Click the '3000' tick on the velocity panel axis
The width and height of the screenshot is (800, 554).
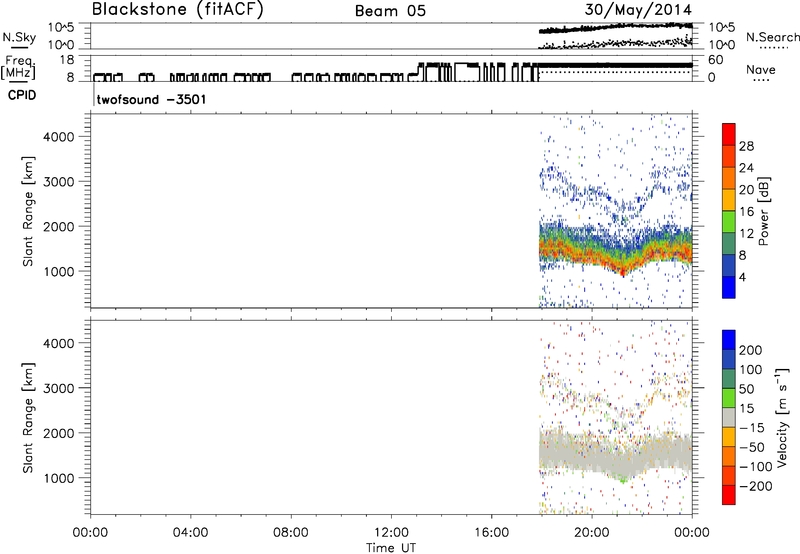(58, 388)
